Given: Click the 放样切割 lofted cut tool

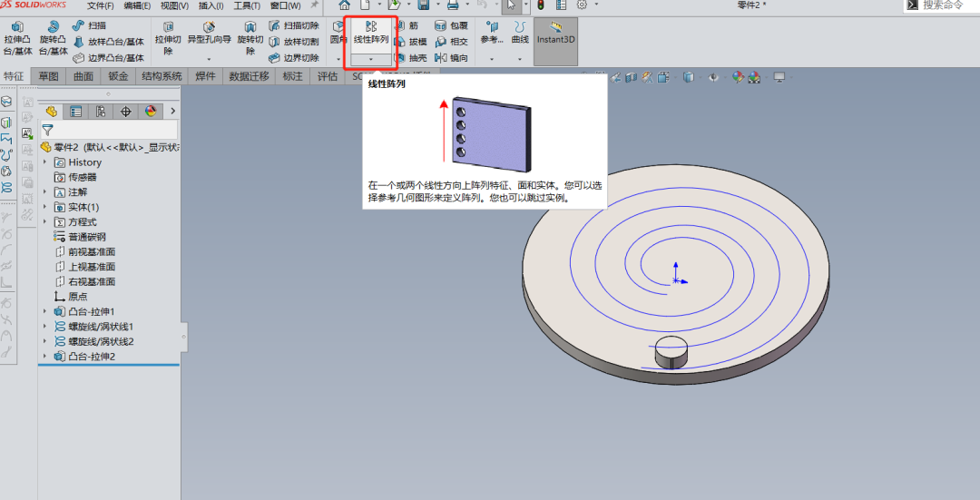Looking at the screenshot, I should (x=294, y=42).
